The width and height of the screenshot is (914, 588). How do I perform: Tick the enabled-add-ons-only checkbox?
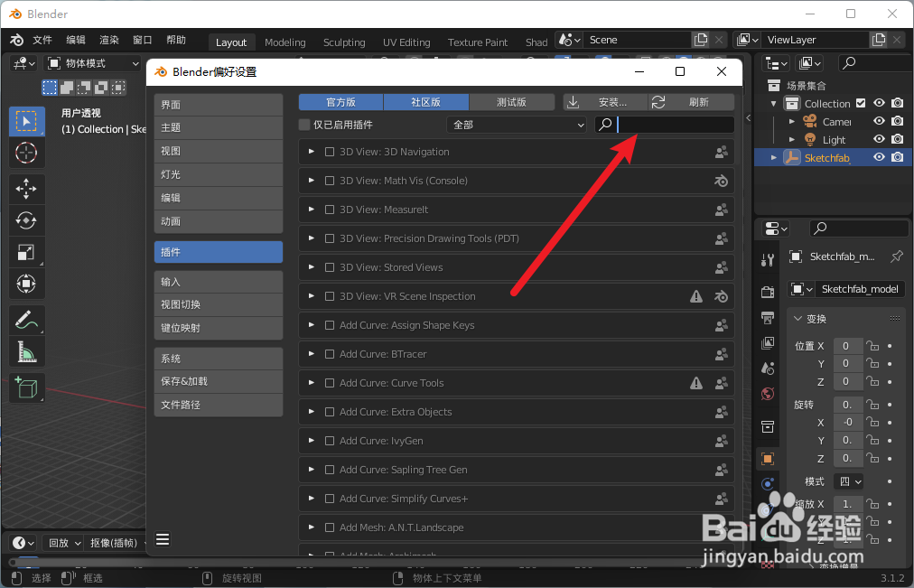(x=303, y=125)
